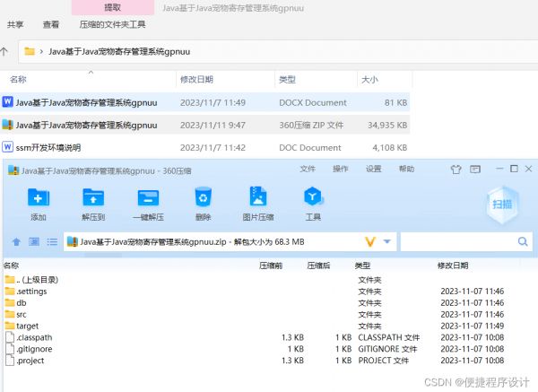Screen dimensions: 538x392
Task: Click the 删除 (Delete) recycle icon
Action: (x=204, y=196)
